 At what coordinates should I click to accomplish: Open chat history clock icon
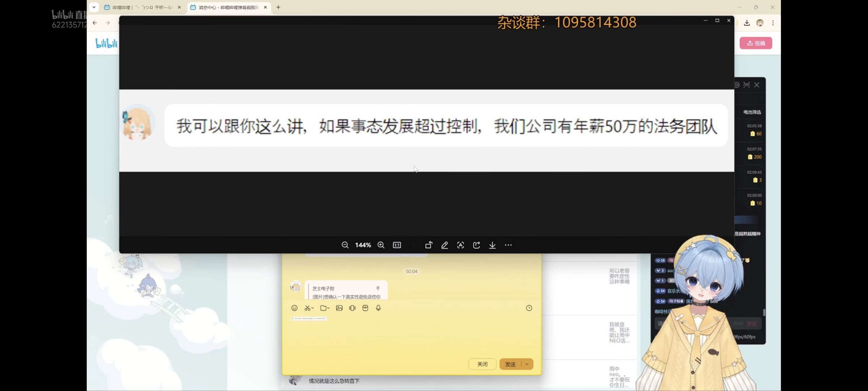[529, 308]
